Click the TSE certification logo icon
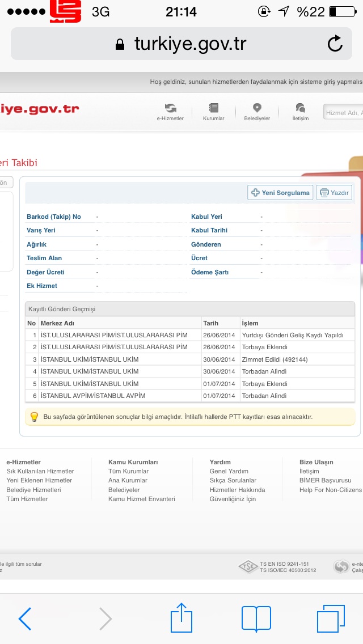The width and height of the screenshot is (363, 644). tap(248, 567)
